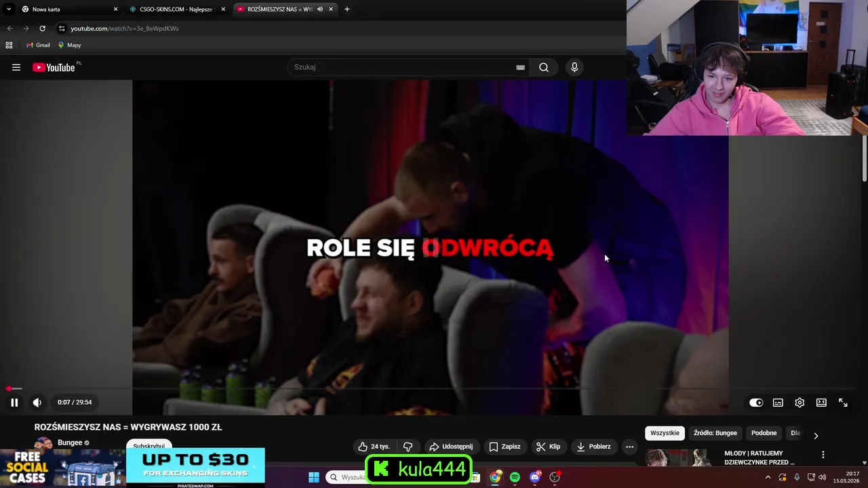Open OBS Studio from the taskbar
The image size is (868, 488).
[x=555, y=477]
